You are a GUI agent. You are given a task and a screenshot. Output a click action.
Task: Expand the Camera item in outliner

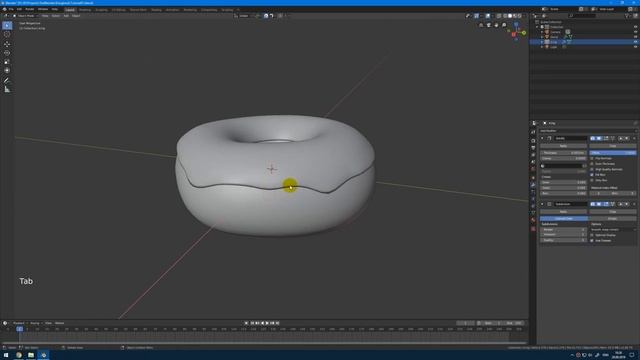(542, 32)
